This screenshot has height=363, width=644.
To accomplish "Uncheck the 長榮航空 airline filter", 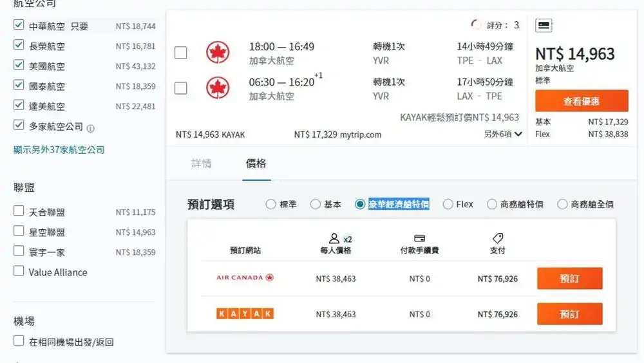I will (x=19, y=45).
